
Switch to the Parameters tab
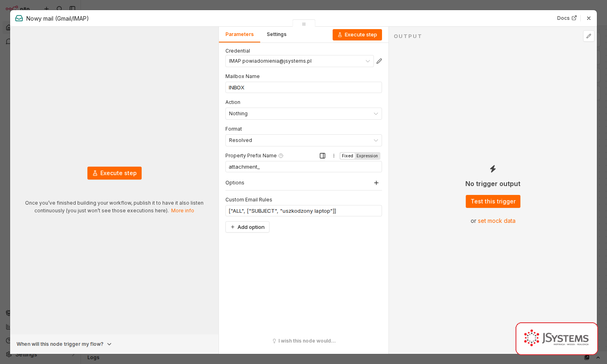point(240,34)
